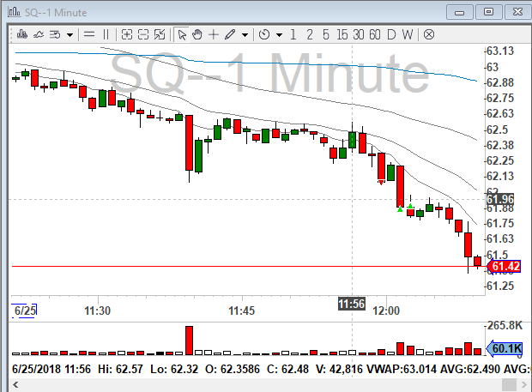Click the horizontal scrollbar right arrow

click(x=524, y=385)
